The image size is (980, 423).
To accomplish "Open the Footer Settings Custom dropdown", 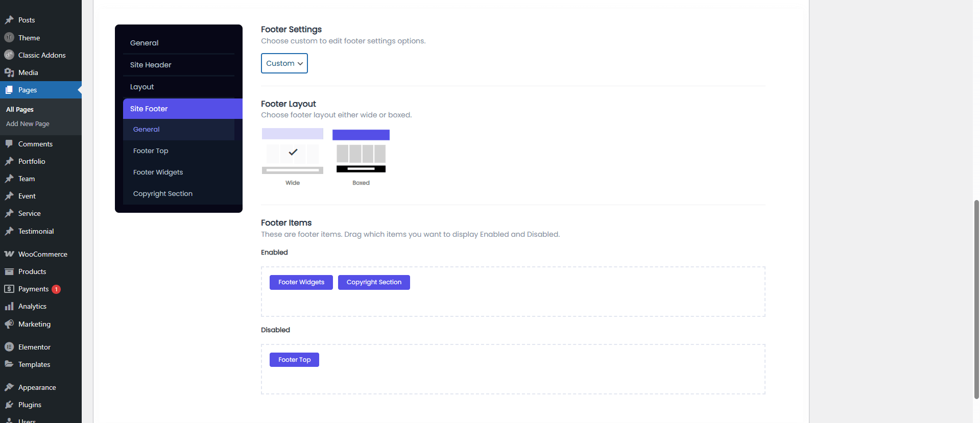I will tap(284, 63).
